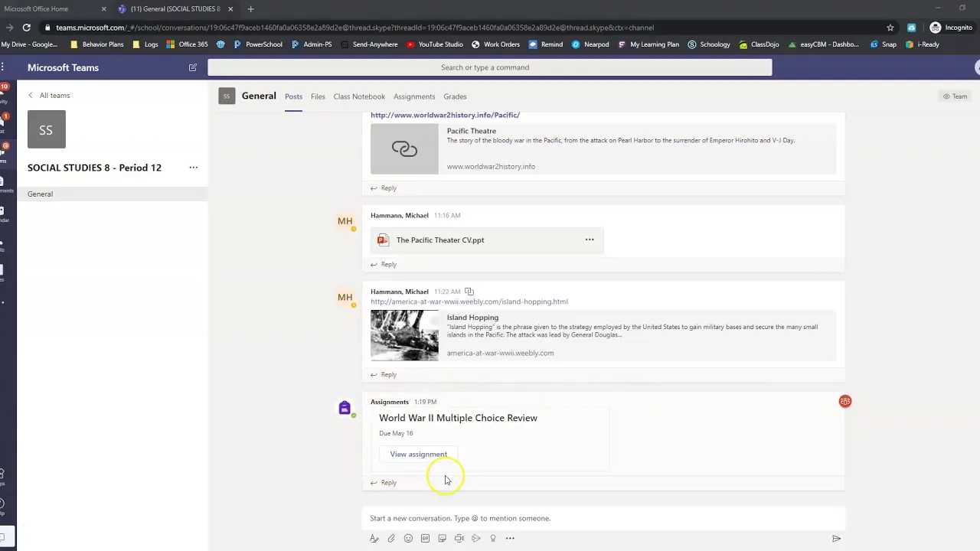
Task: Open the Format text tool in compose bar
Action: pyautogui.click(x=374, y=538)
